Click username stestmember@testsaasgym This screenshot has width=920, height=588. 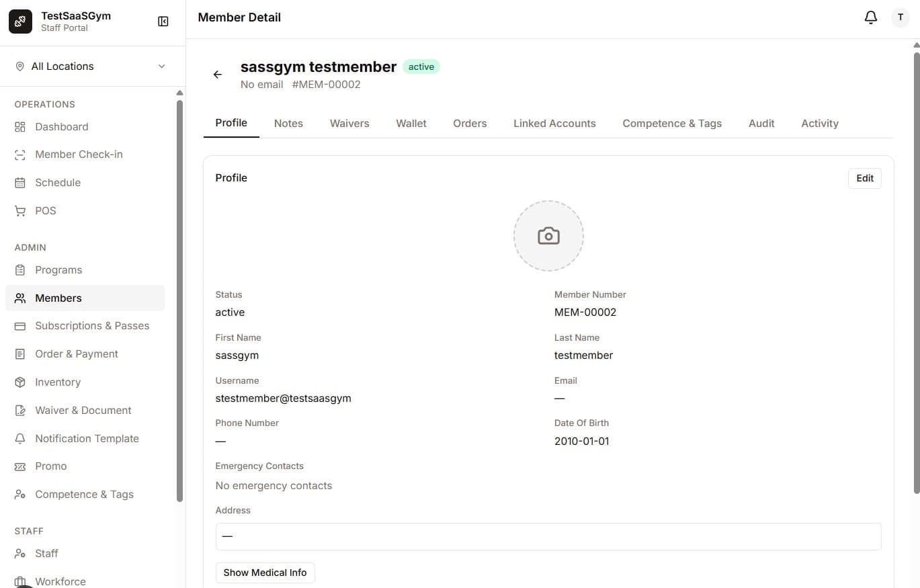(283, 398)
